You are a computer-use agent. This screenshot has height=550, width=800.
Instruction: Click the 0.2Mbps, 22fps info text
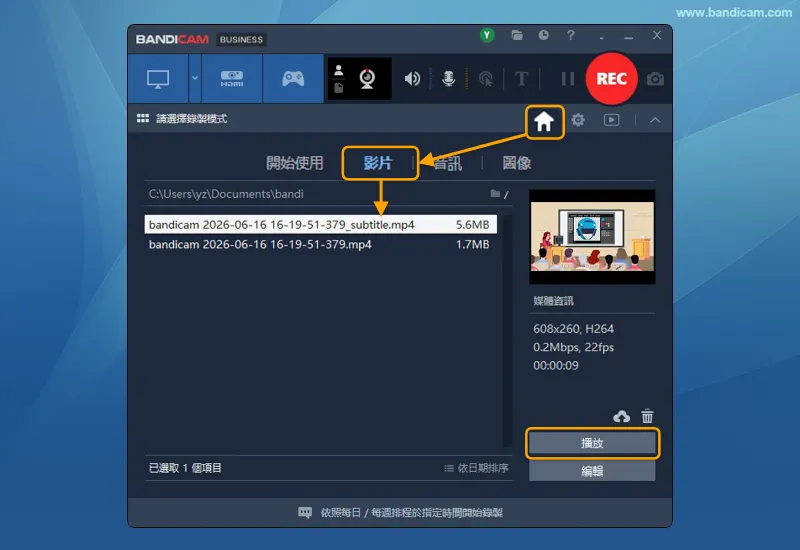click(573, 347)
